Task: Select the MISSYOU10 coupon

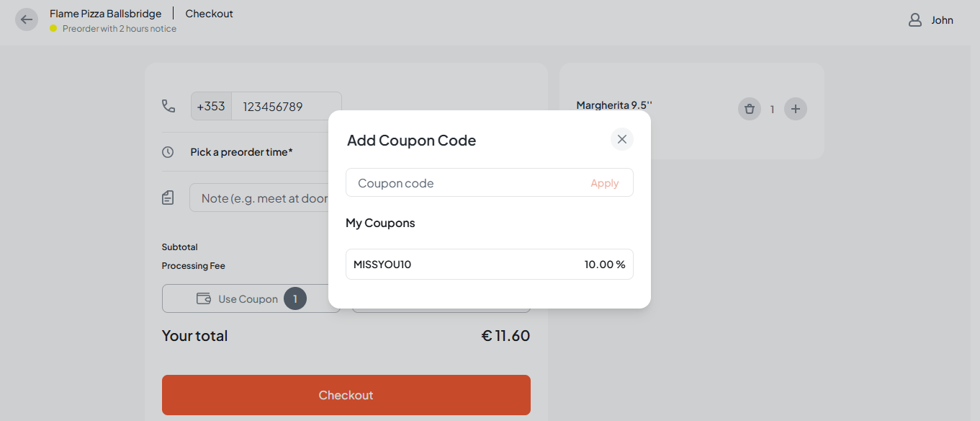Action: (490, 265)
